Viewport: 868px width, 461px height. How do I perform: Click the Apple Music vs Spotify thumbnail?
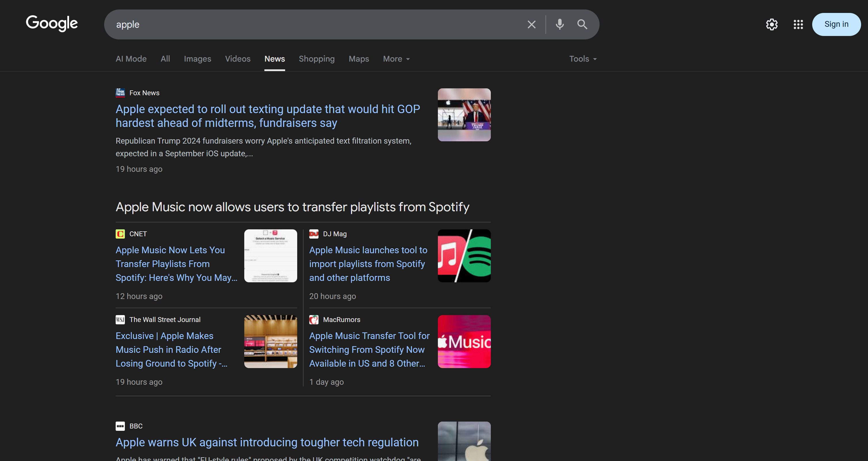[x=464, y=256]
